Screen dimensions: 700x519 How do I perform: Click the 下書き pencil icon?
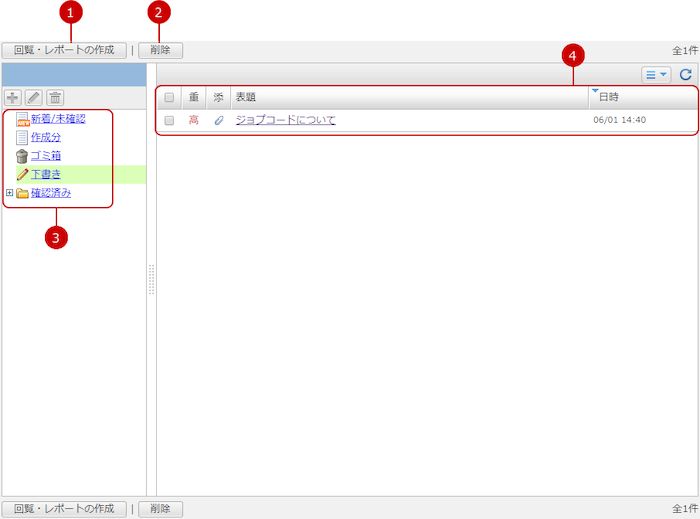point(23,174)
